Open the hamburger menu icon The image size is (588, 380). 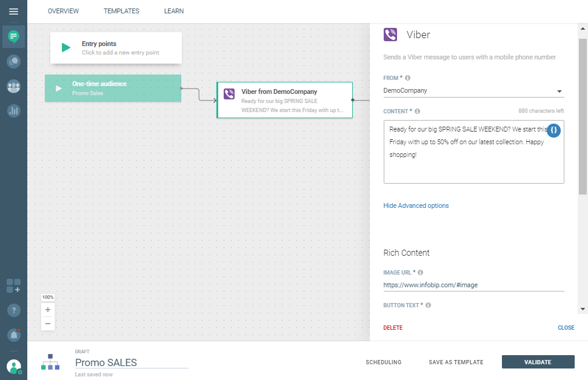pyautogui.click(x=13, y=12)
